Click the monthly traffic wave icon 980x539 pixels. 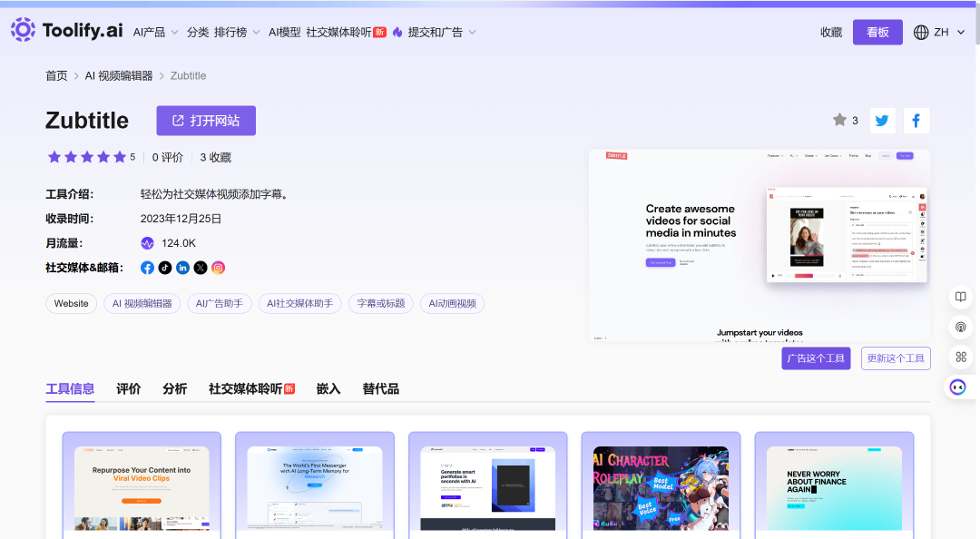[x=148, y=243]
